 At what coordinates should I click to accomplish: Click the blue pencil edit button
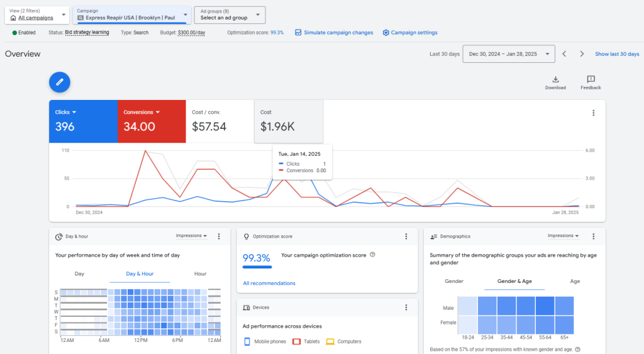pyautogui.click(x=60, y=82)
